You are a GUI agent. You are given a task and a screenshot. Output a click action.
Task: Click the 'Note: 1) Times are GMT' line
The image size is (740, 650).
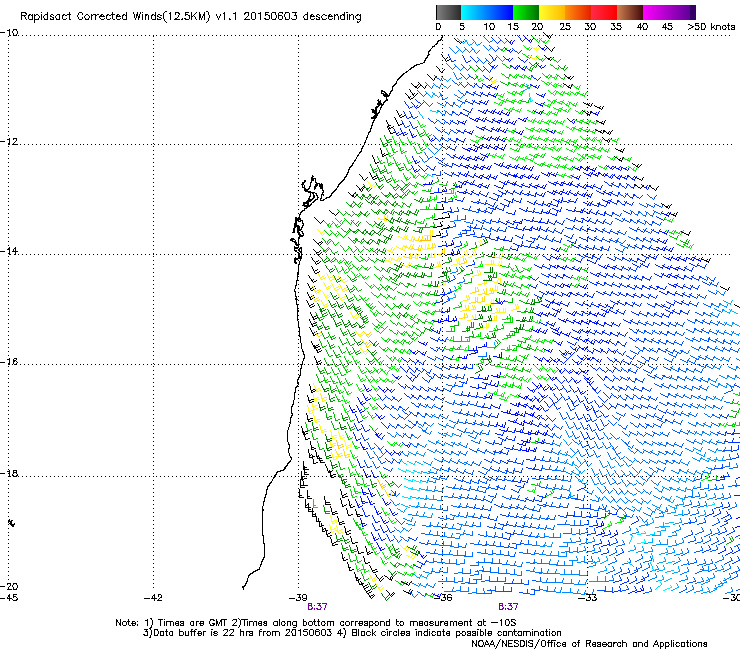[316, 623]
